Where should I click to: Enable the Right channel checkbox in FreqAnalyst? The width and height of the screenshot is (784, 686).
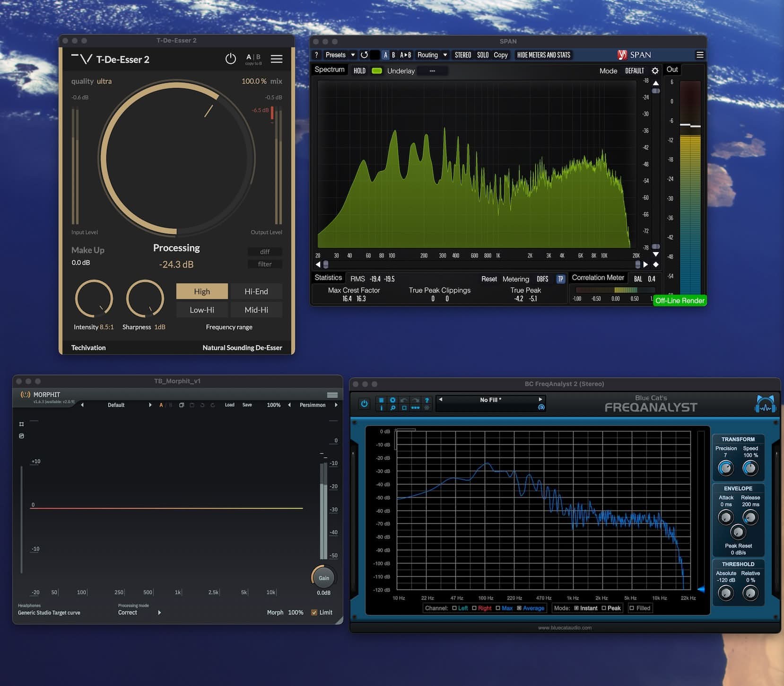474,608
